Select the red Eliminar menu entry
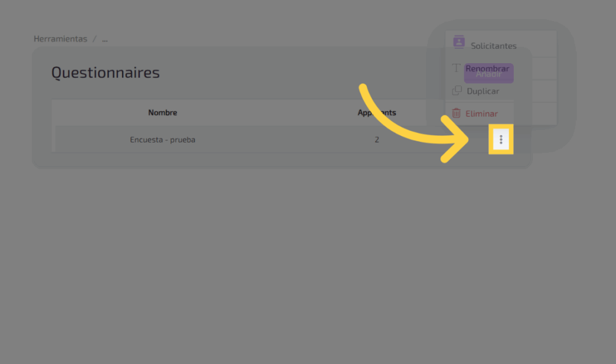616x364 pixels. [x=481, y=114]
